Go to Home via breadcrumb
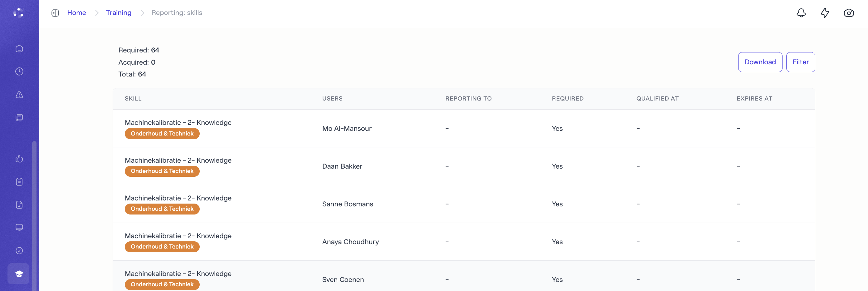 click(76, 13)
